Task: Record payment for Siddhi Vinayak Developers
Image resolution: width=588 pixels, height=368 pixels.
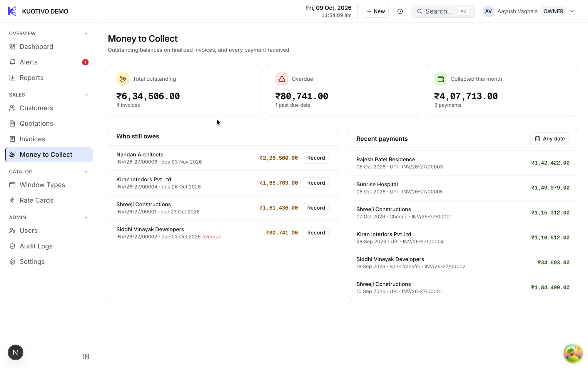Action: point(316,233)
